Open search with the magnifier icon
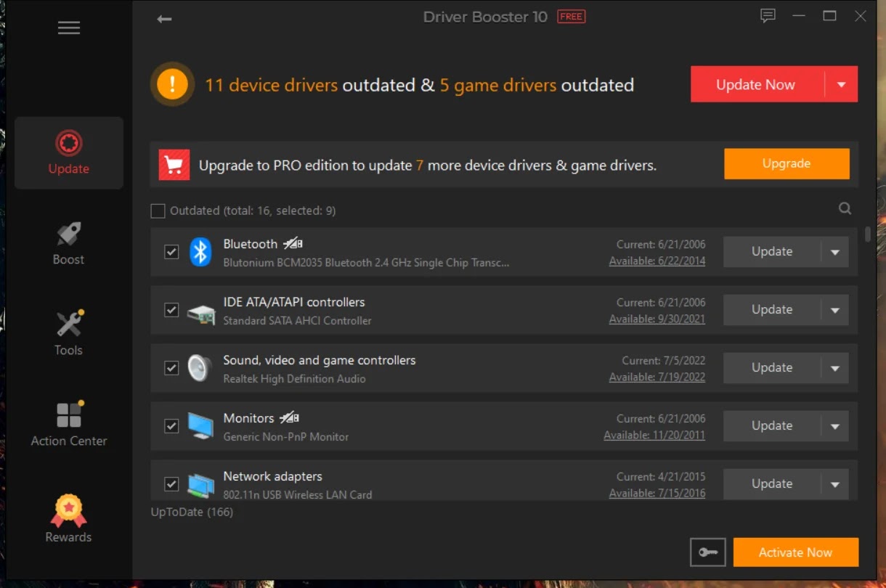Screen dimensions: 886x588 [845, 208]
